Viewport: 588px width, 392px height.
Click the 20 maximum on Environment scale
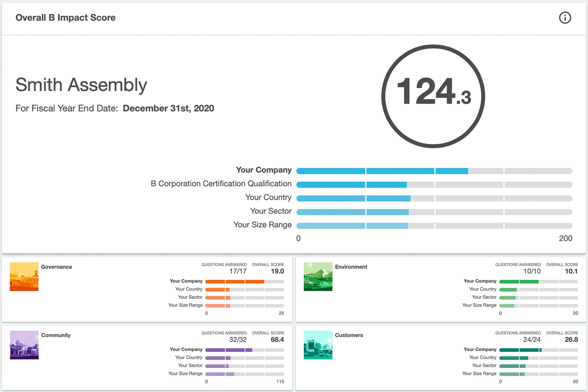575,313
